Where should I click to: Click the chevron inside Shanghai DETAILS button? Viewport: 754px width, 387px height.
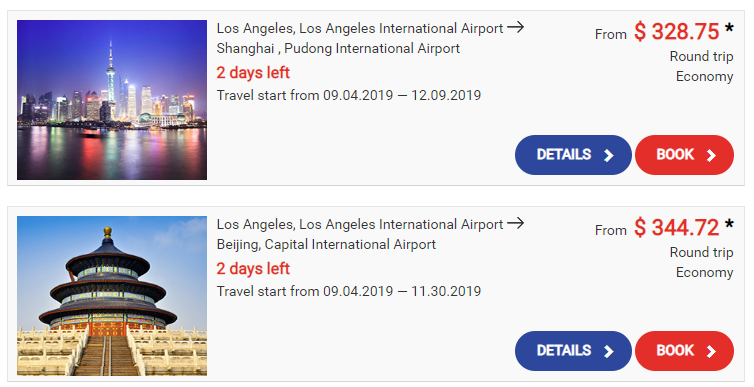(609, 155)
